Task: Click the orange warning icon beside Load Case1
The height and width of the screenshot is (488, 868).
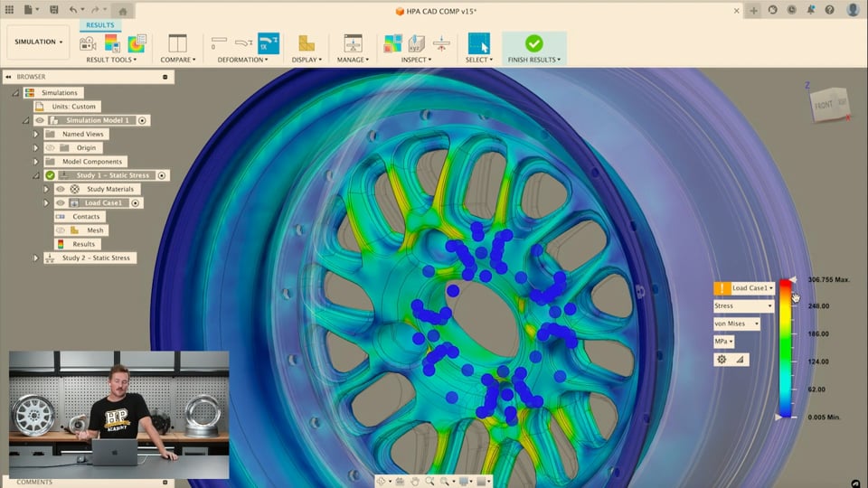Action: pyautogui.click(x=722, y=288)
